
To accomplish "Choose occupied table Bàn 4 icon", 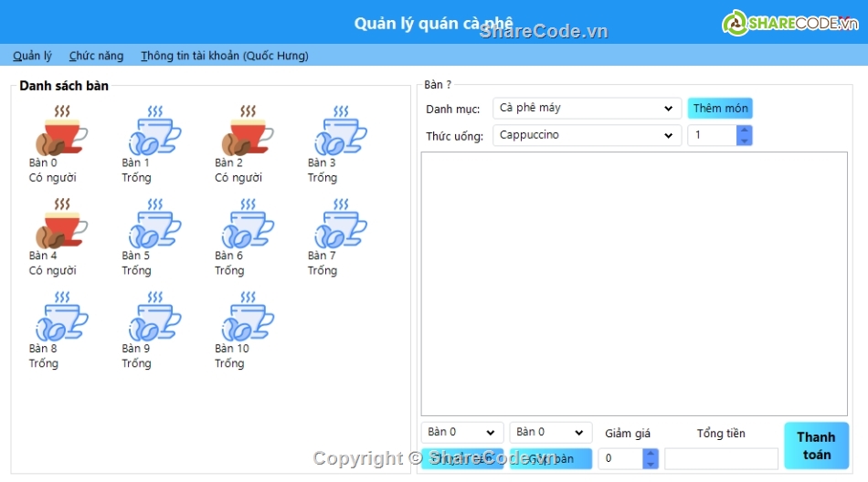I will [60, 224].
